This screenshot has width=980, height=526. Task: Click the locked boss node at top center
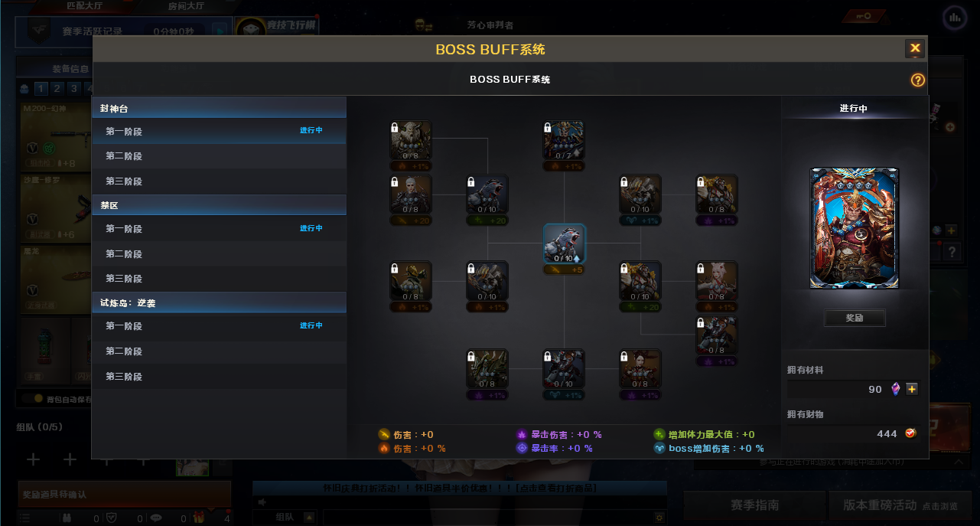564,140
